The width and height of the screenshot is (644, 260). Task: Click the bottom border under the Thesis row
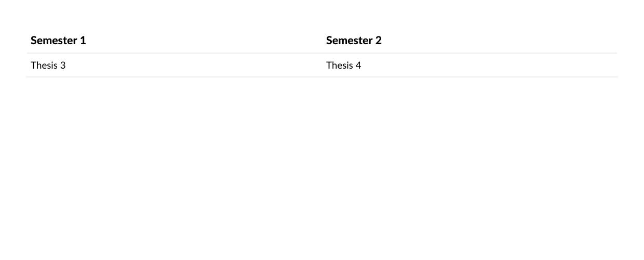pyautogui.click(x=322, y=77)
